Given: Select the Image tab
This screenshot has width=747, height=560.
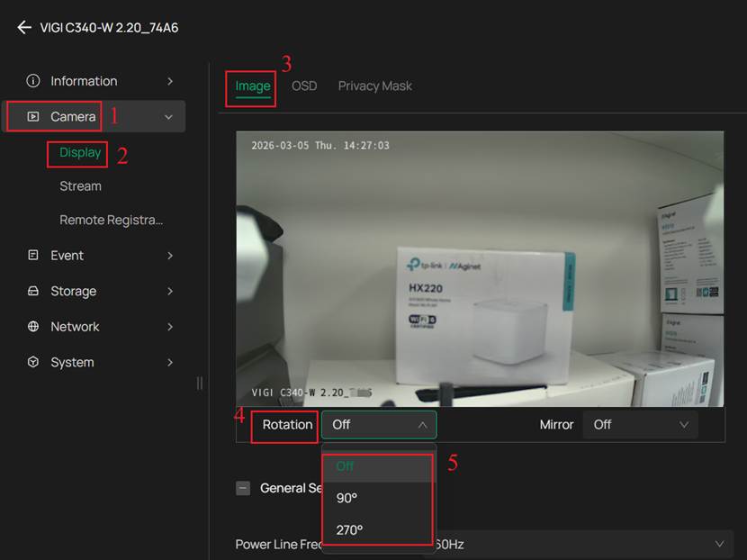Looking at the screenshot, I should [x=250, y=86].
